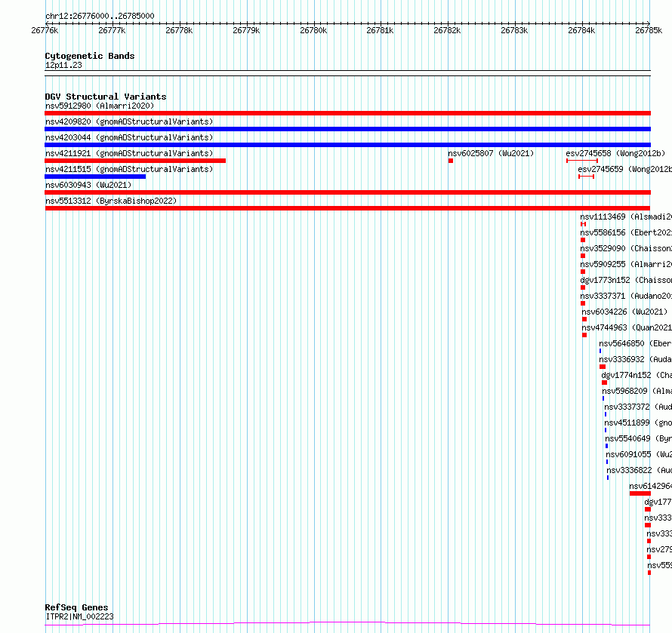The width and height of the screenshot is (672, 633).
Task: Click the 12p11.23 band label
Action: (63, 65)
